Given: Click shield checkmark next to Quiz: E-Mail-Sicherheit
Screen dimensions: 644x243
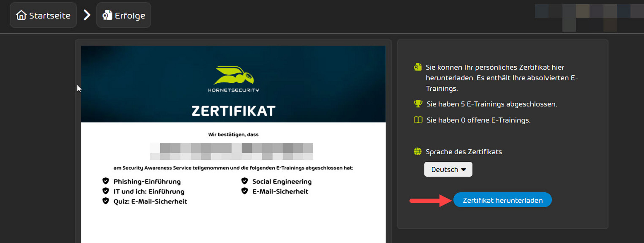Looking at the screenshot, I should pyautogui.click(x=106, y=201).
